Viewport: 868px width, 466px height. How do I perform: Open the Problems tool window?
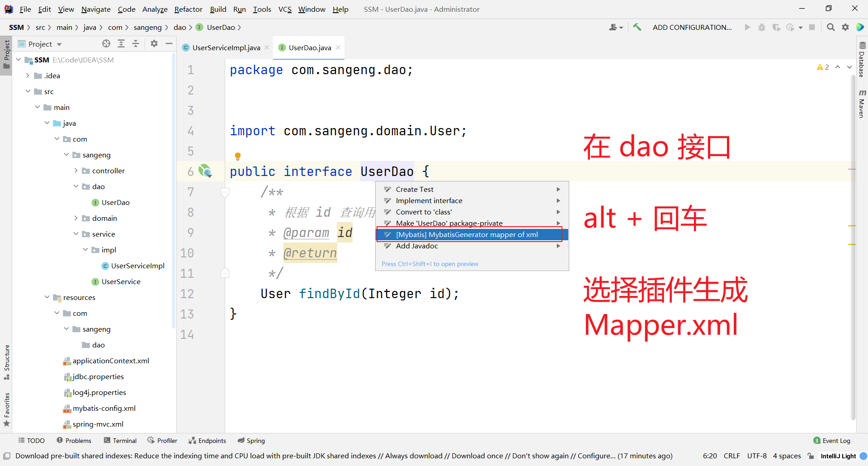point(74,441)
